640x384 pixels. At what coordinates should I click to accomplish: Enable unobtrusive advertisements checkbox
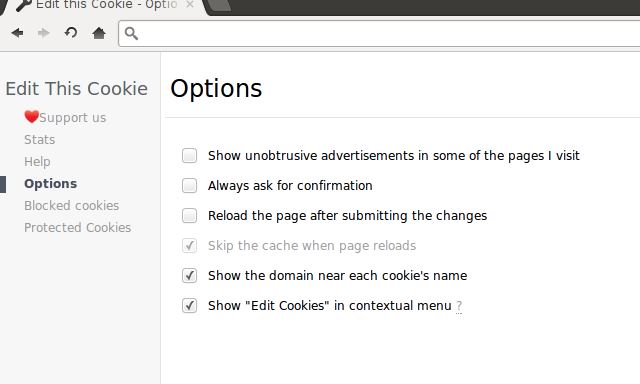point(189,155)
